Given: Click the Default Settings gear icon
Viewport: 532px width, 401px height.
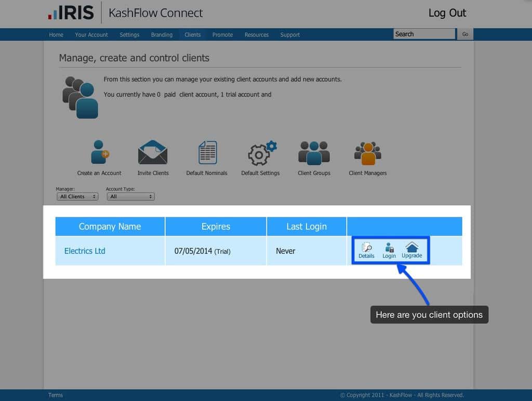Looking at the screenshot, I should 261,153.
